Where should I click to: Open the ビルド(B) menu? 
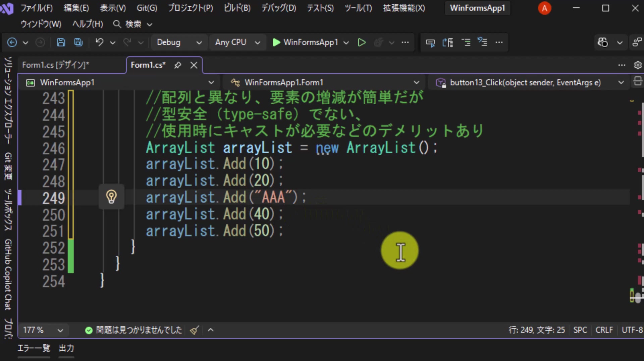coord(237,8)
